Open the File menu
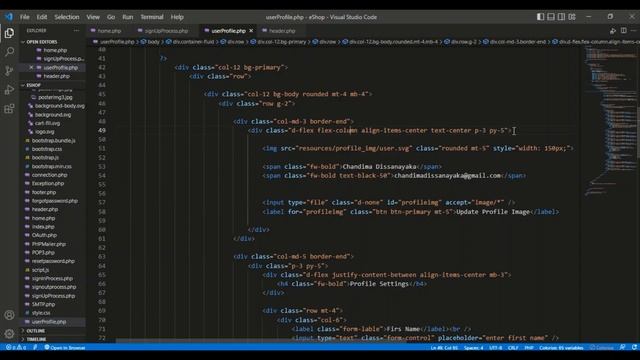The height and width of the screenshot is (360, 640). click(x=24, y=17)
